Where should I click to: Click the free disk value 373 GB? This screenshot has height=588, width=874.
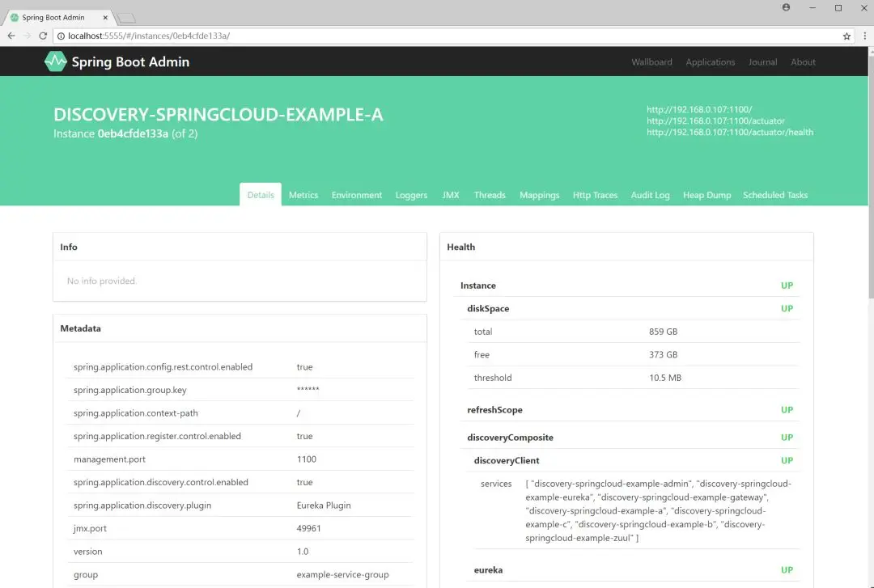(663, 354)
